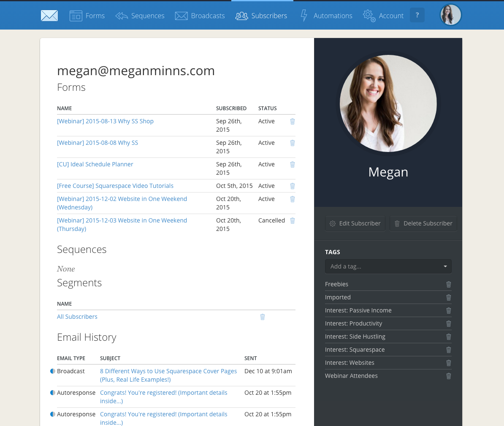Click the Edit Subscriber button
Viewport: 504px width, 426px height.
(x=355, y=223)
